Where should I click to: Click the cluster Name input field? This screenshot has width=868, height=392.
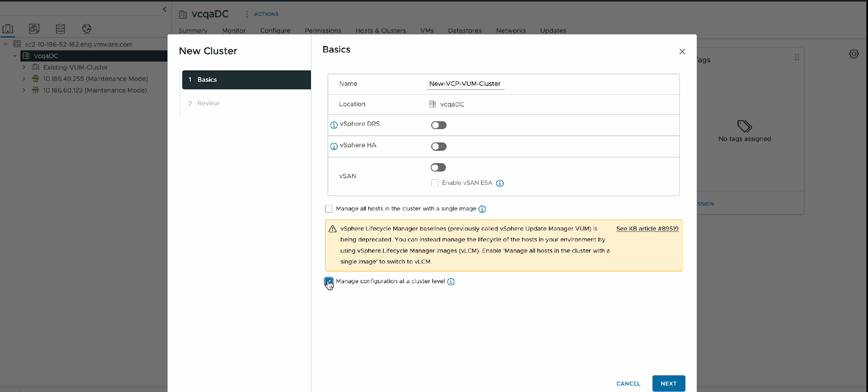(466, 84)
